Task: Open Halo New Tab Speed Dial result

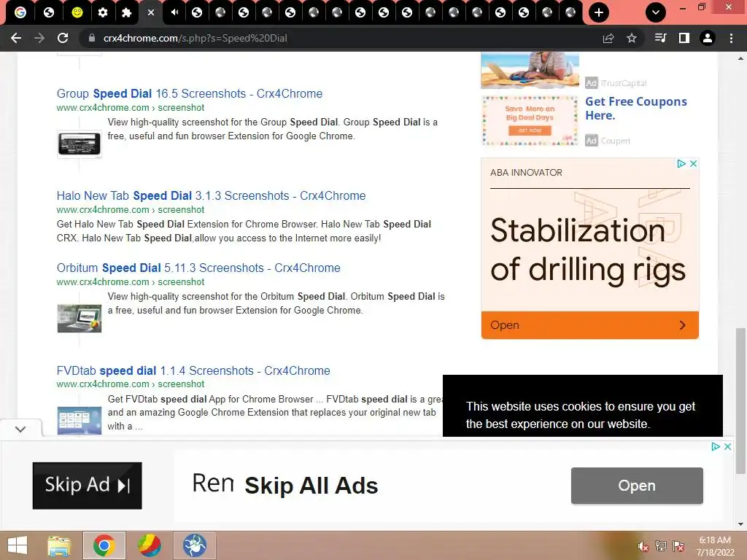Action: pos(211,195)
